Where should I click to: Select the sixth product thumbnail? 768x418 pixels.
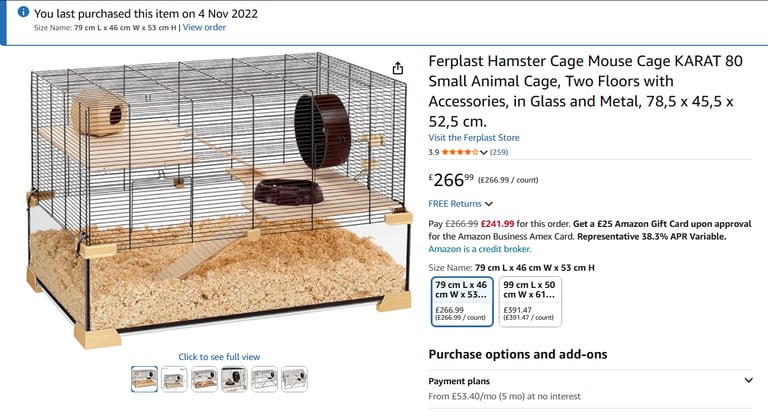point(294,379)
